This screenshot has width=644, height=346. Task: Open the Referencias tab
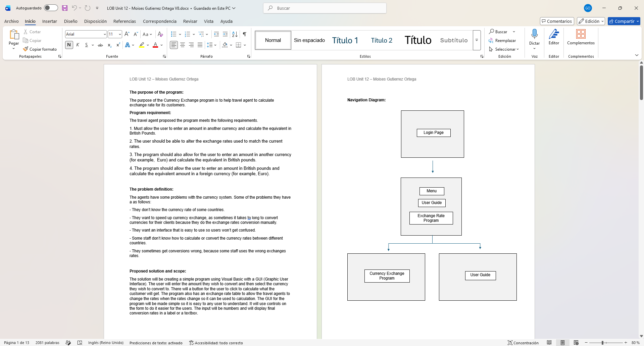click(x=125, y=21)
